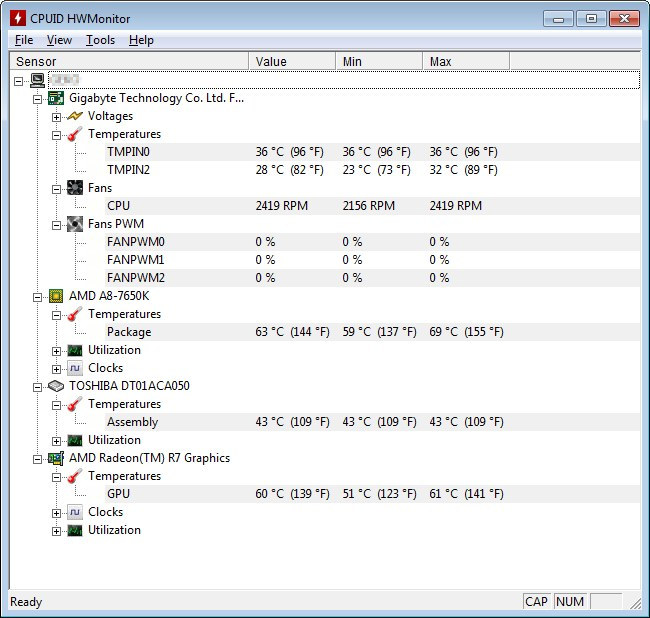The height and width of the screenshot is (618, 650).
Task: Open the View menu
Action: (59, 40)
